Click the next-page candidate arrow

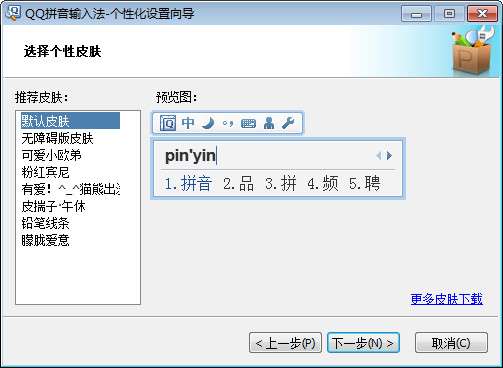[x=389, y=156]
